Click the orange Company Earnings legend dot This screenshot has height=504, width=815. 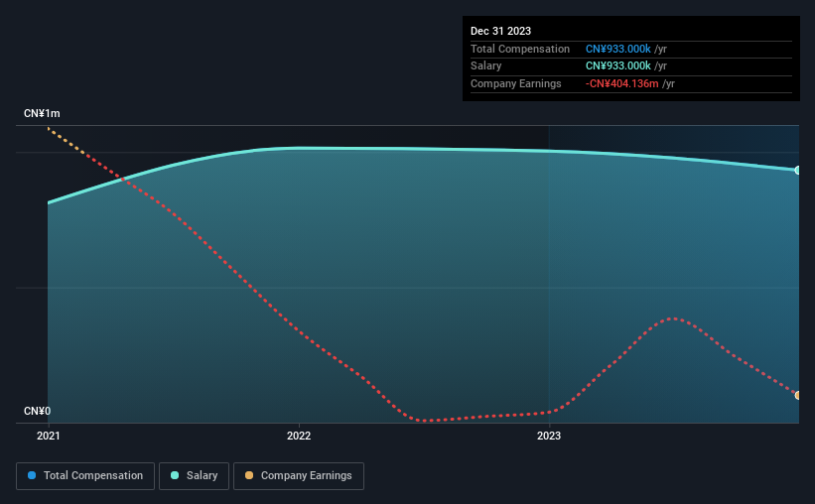(x=249, y=475)
